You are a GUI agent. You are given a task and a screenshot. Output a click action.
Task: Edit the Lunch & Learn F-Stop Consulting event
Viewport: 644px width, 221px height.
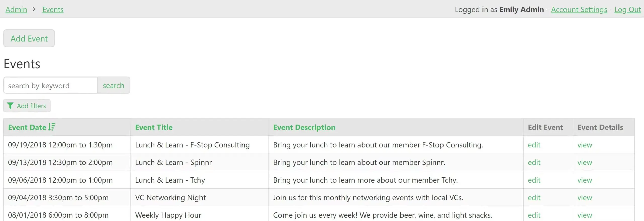point(534,145)
